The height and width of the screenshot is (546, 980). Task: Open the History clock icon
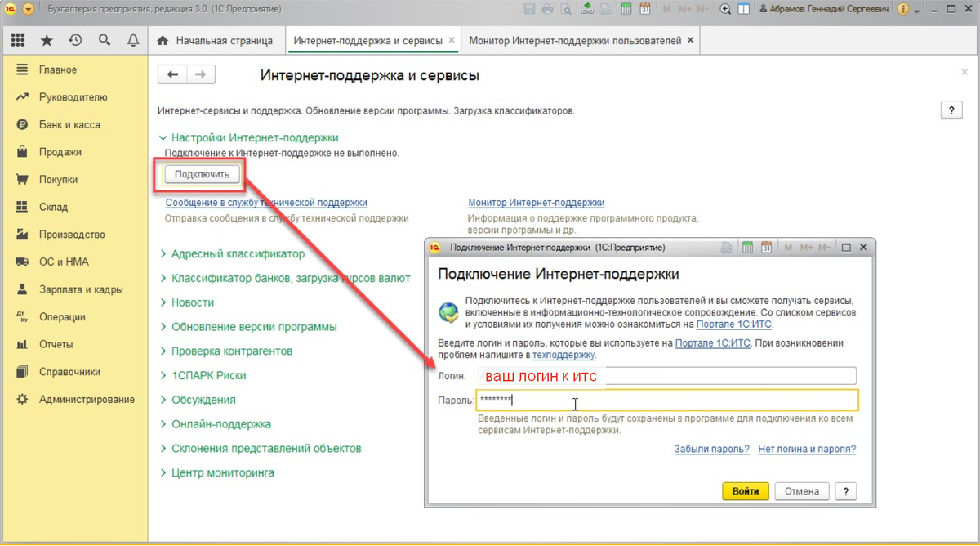click(75, 40)
